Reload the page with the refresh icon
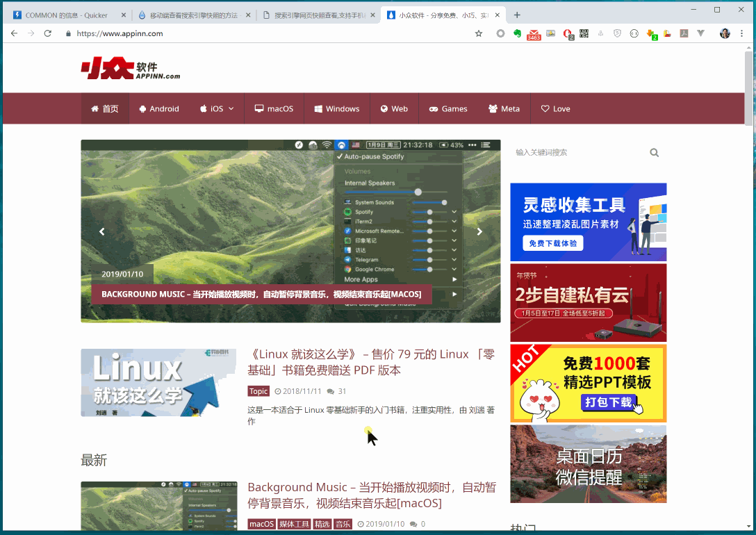Image resolution: width=756 pixels, height=535 pixels. 48,33
